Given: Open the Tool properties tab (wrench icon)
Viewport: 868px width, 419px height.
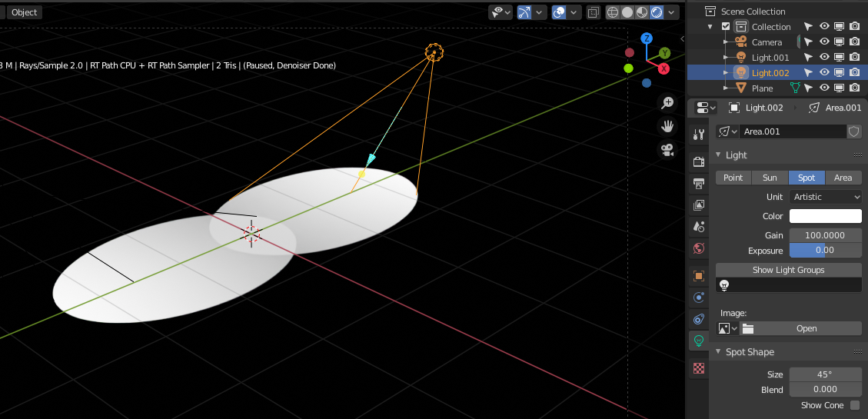Looking at the screenshot, I should pos(698,135).
